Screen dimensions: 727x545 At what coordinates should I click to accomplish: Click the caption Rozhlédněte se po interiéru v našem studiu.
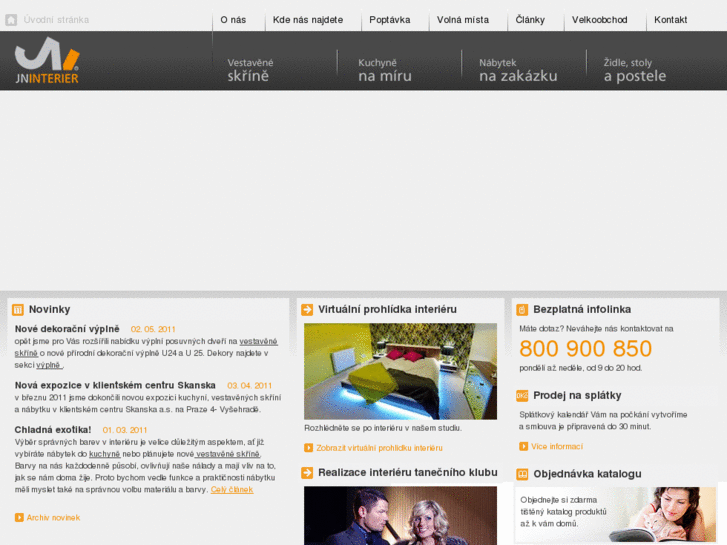[383, 428]
